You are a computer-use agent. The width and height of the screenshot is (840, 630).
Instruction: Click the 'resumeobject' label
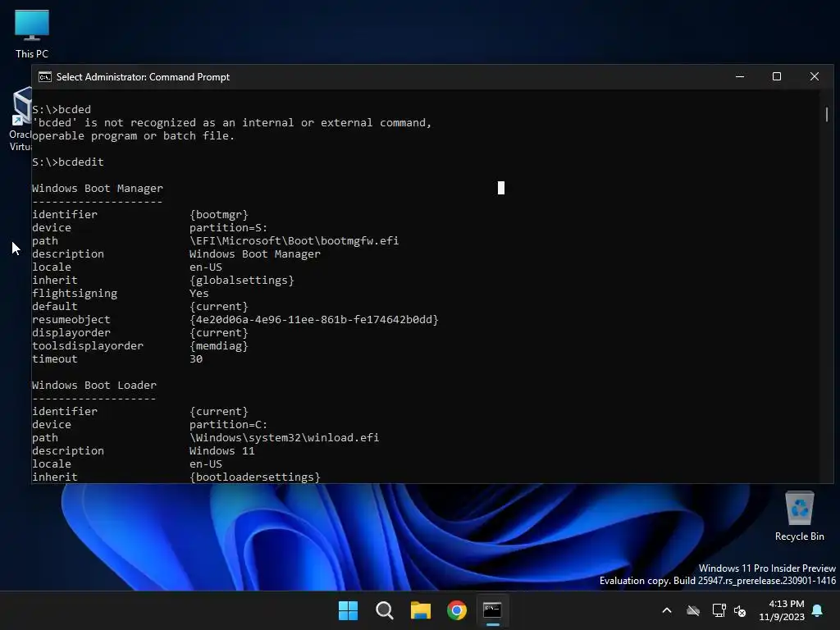coord(71,319)
